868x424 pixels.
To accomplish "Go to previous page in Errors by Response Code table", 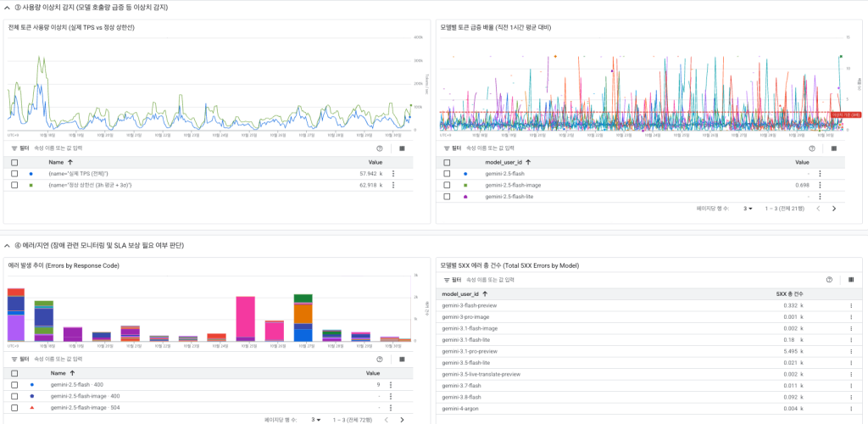I will [x=387, y=420].
